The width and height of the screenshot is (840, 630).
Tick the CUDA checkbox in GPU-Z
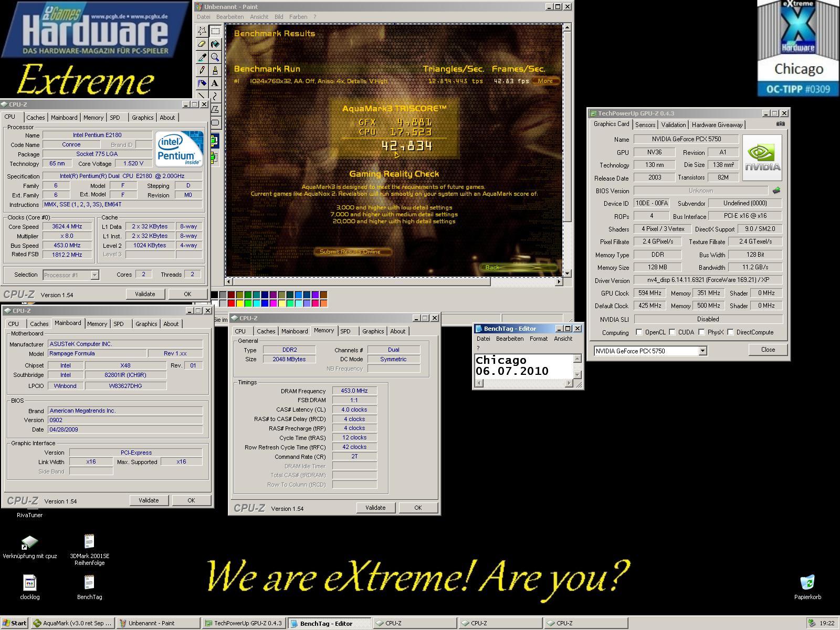coord(672,332)
